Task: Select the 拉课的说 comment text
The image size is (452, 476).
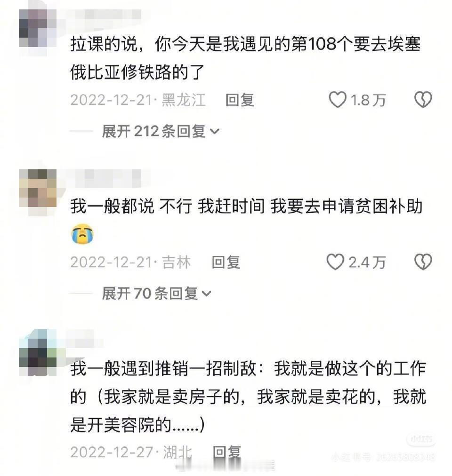Action: coord(246,58)
